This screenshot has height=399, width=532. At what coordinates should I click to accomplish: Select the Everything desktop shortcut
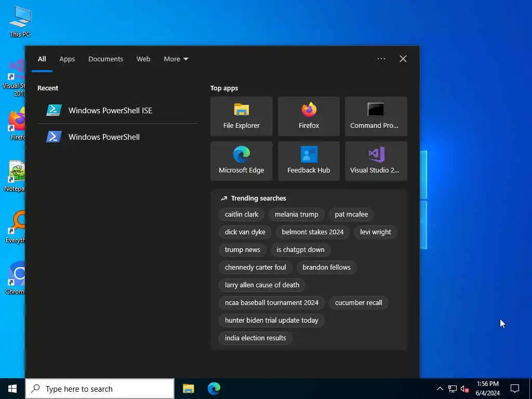click(15, 227)
